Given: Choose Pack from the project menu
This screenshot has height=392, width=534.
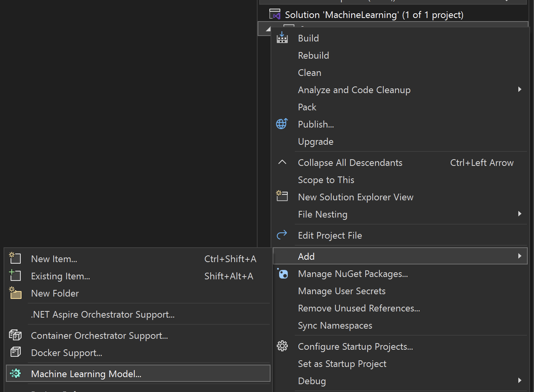Looking at the screenshot, I should point(400,107).
